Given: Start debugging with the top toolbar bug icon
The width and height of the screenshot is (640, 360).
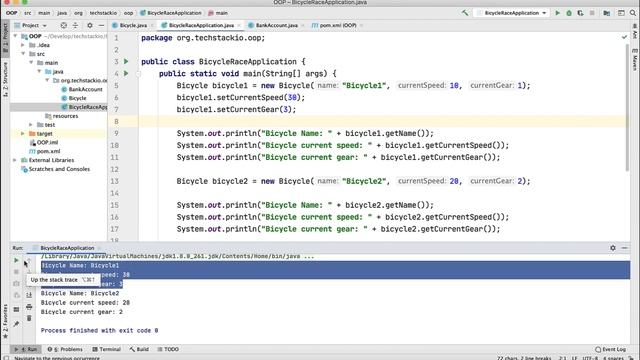Looking at the screenshot, I should (x=569, y=13).
